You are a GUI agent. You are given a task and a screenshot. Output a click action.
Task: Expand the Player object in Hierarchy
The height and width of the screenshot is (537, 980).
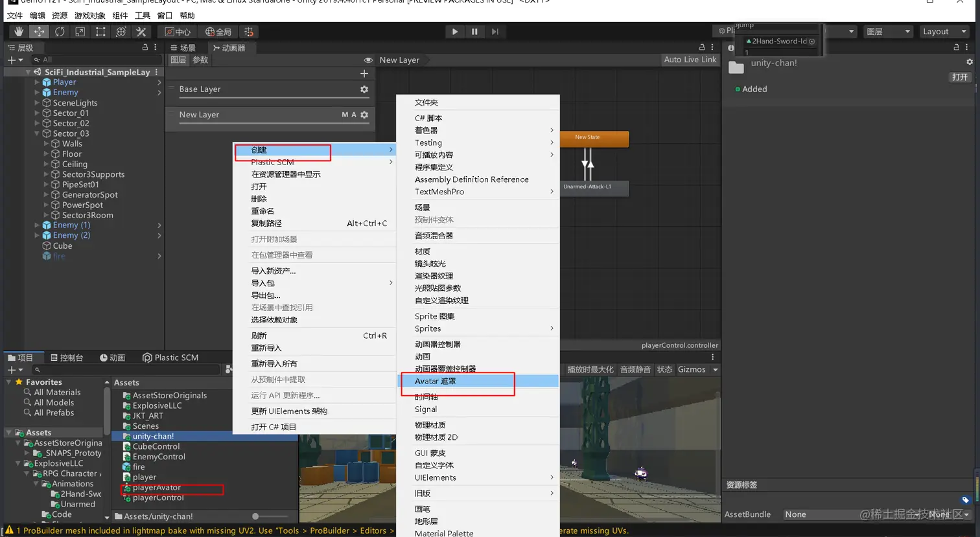click(x=37, y=82)
